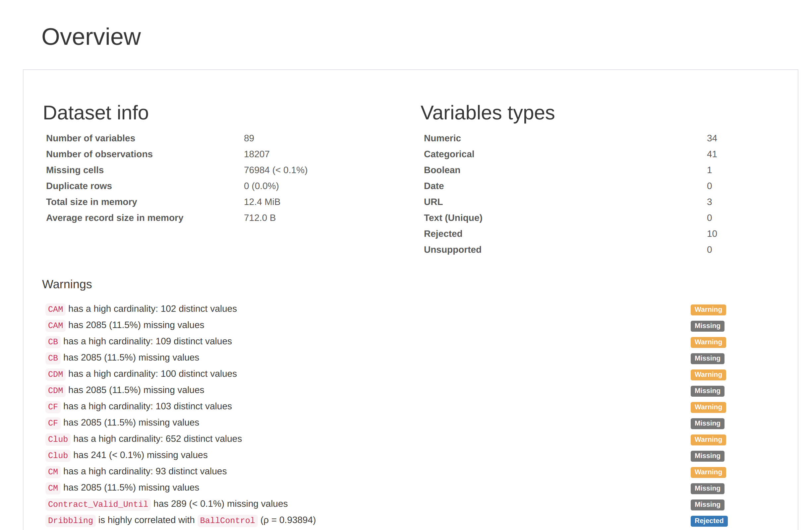Screen dimensions: 812x530
Task: Click the Number of observations value 18207
Action: point(257,154)
